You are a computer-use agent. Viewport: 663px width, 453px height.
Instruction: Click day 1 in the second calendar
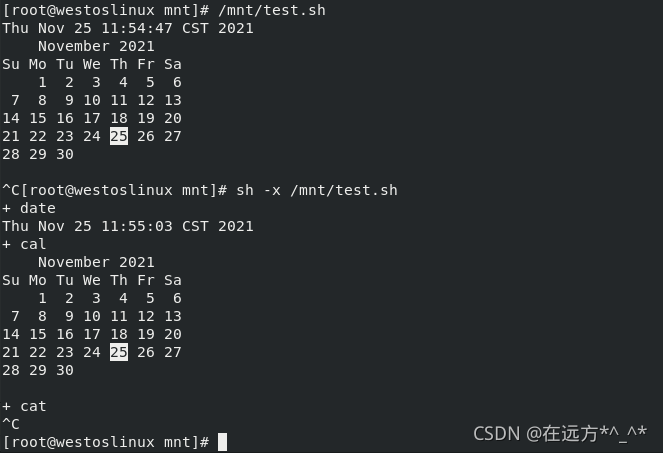tap(42, 298)
